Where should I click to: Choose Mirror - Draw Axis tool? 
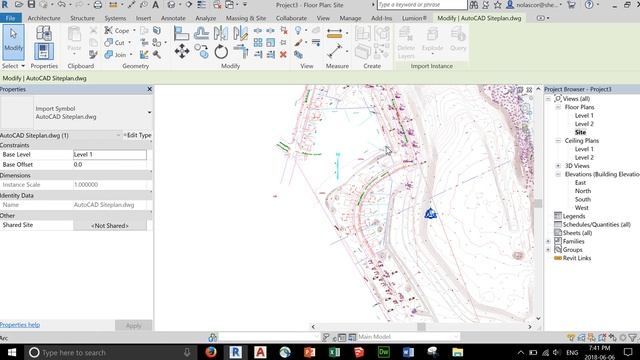(x=240, y=33)
